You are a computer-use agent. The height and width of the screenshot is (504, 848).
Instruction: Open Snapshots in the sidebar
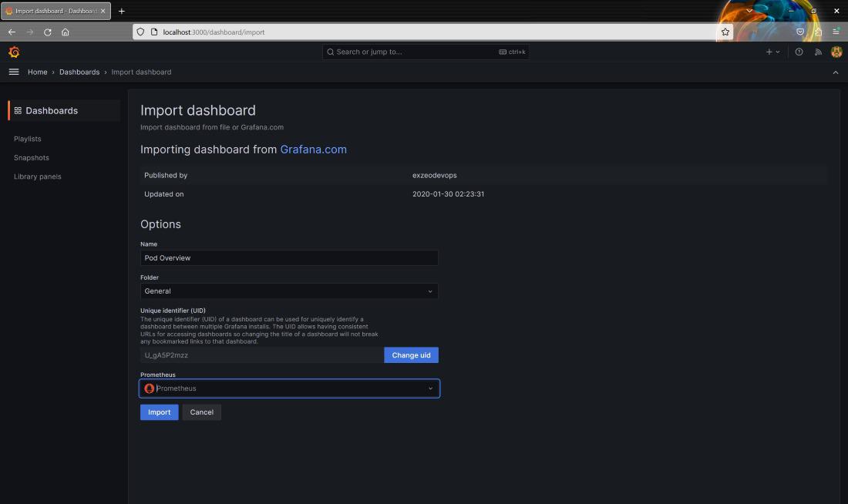point(32,158)
